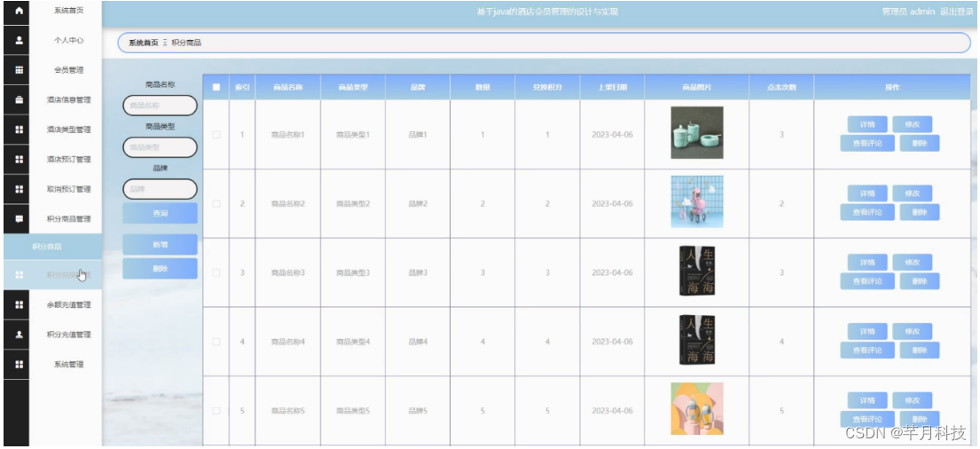Image resolution: width=980 pixels, height=449 pixels.
Task: Focus the 商品名称 search field
Action: tap(160, 106)
